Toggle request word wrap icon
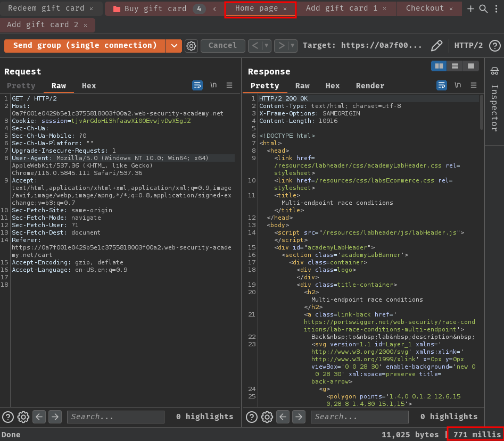504x441 pixels. point(197,86)
